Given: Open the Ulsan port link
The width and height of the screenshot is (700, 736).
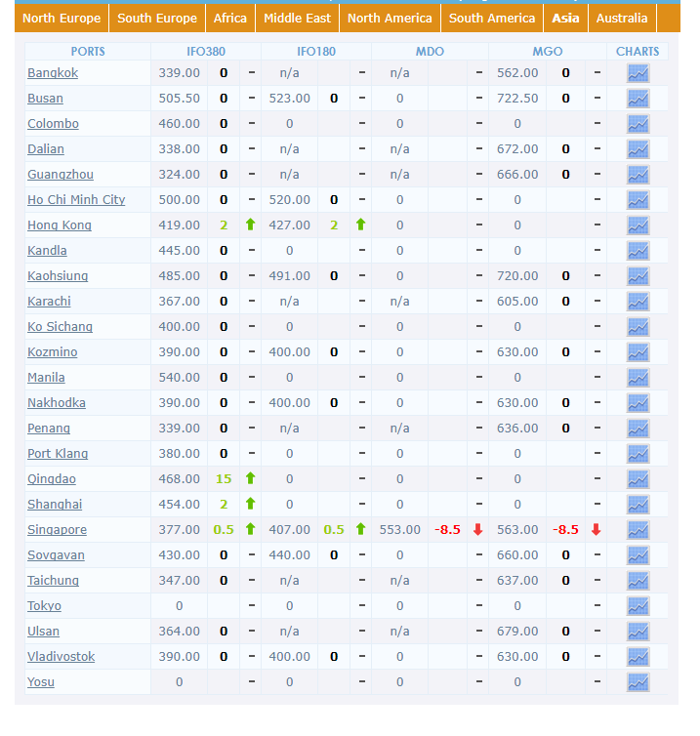Looking at the screenshot, I should pyautogui.click(x=43, y=632).
